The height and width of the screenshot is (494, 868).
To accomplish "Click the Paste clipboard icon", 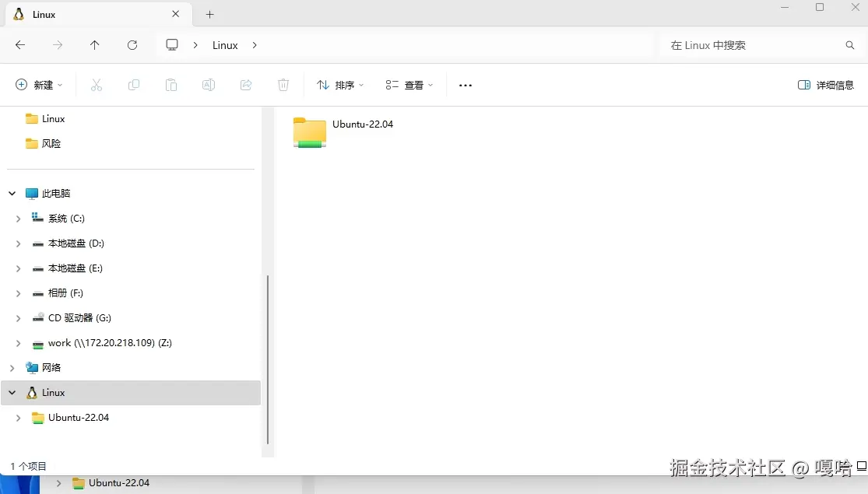I will (x=171, y=85).
